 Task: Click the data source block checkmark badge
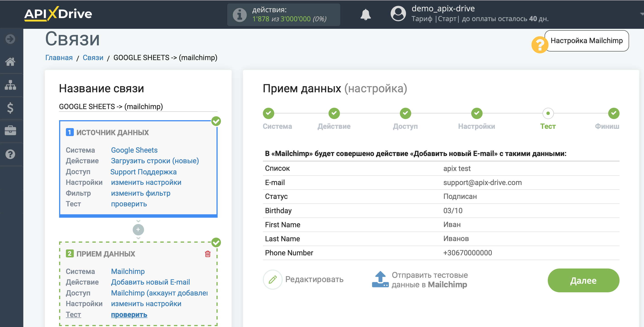216,122
